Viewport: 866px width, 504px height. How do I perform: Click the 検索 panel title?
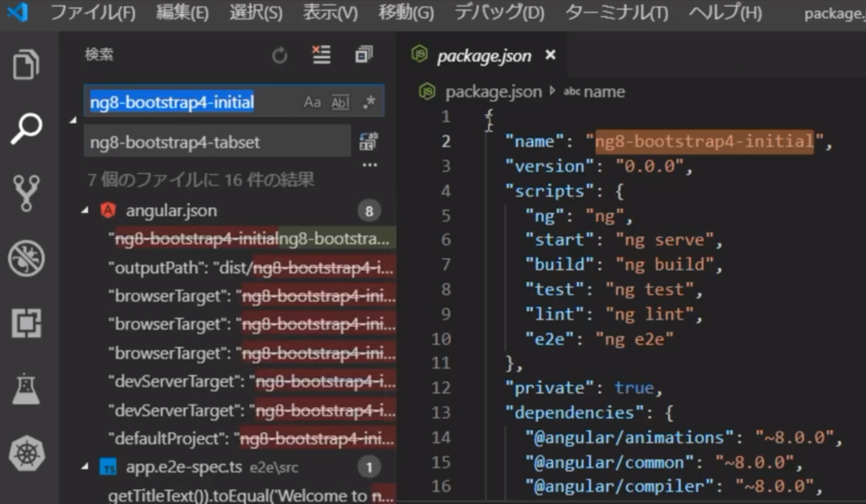[x=99, y=54]
